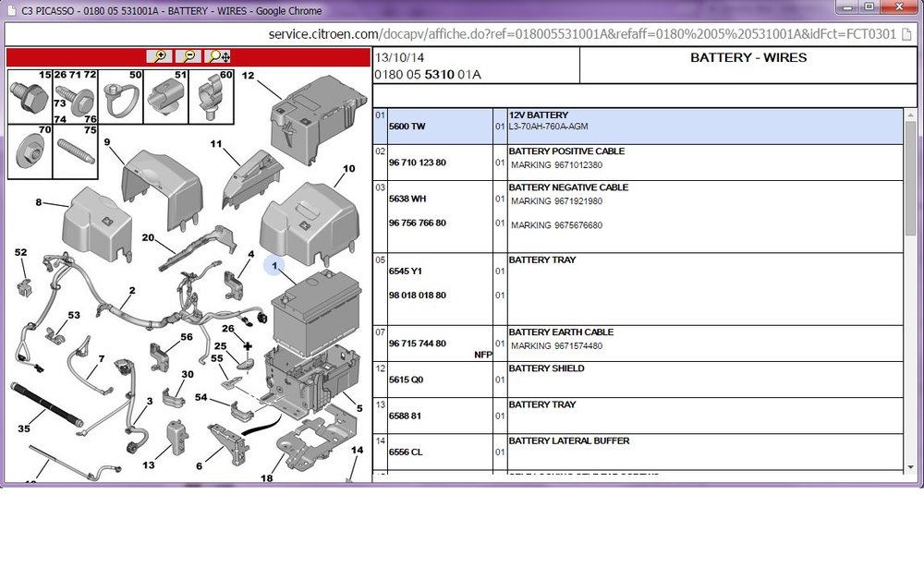924x579 pixels.
Task: Select the BATTERY POSITIVE CABLE row
Action: point(638,163)
